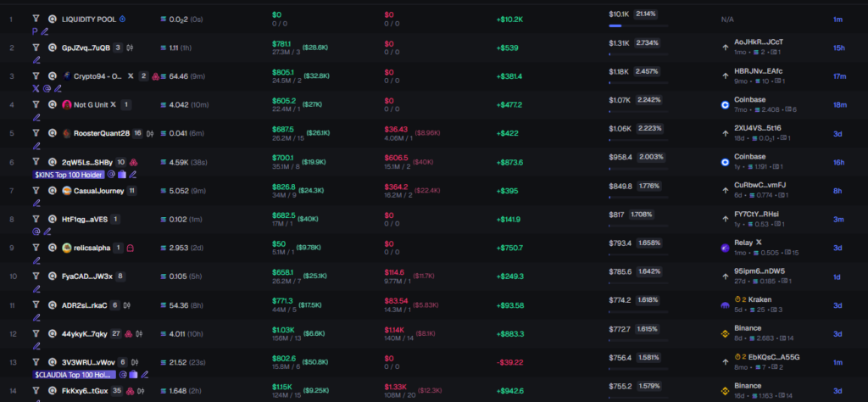Screen dimensions: 868x402
Task: Click the filter funnel icon on GpJZvq...7uQB row
Action: [36, 47]
